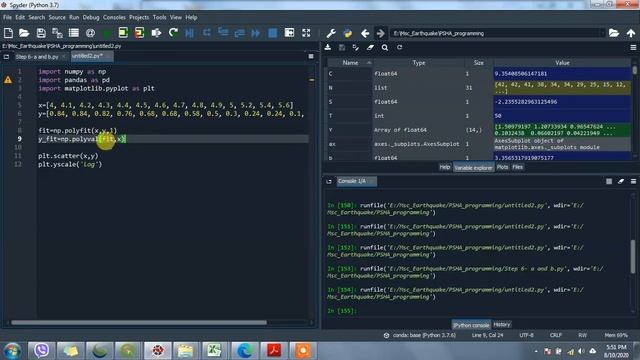Browse for a working directory
This screenshot has width=640, height=360.
[614, 33]
